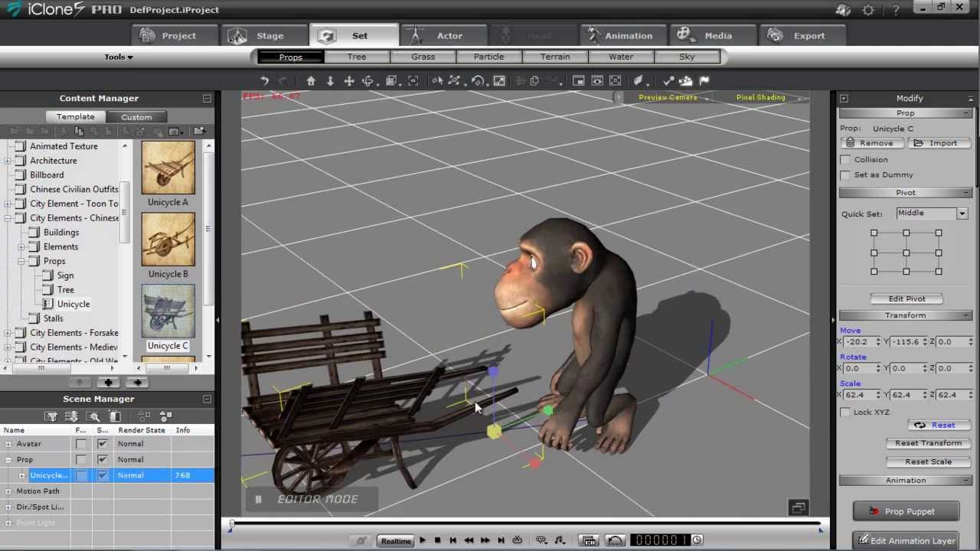980x551 pixels.
Task: Click the Edit Pivot button
Action: click(906, 298)
